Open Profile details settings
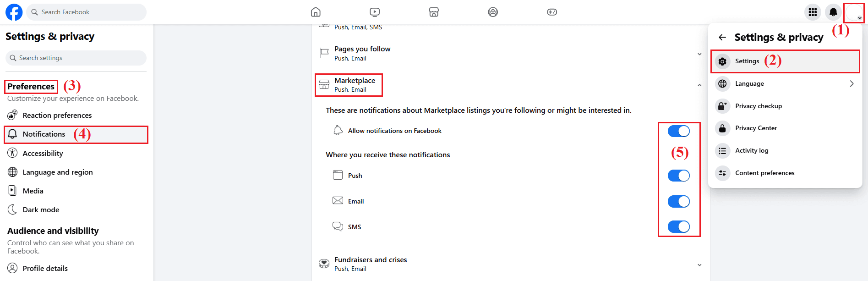The width and height of the screenshot is (868, 281). point(76,268)
